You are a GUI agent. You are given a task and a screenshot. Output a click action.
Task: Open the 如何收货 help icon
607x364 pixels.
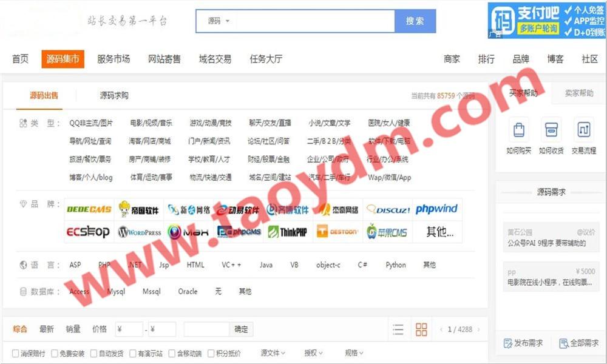(551, 130)
